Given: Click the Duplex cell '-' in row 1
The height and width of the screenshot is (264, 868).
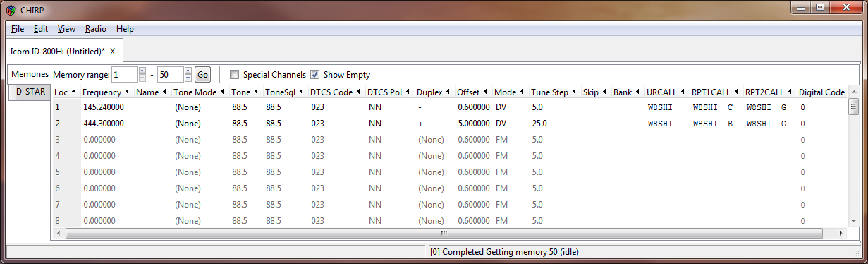Looking at the screenshot, I should click(x=420, y=107).
